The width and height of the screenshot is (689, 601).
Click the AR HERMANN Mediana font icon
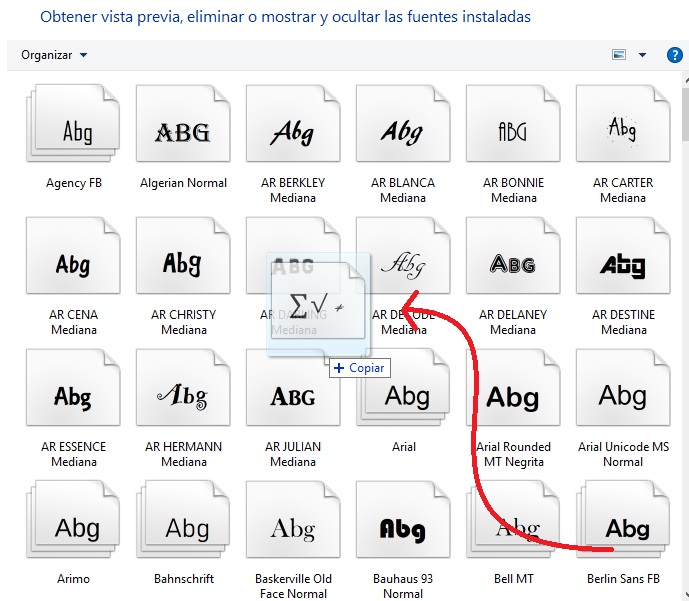(183, 396)
